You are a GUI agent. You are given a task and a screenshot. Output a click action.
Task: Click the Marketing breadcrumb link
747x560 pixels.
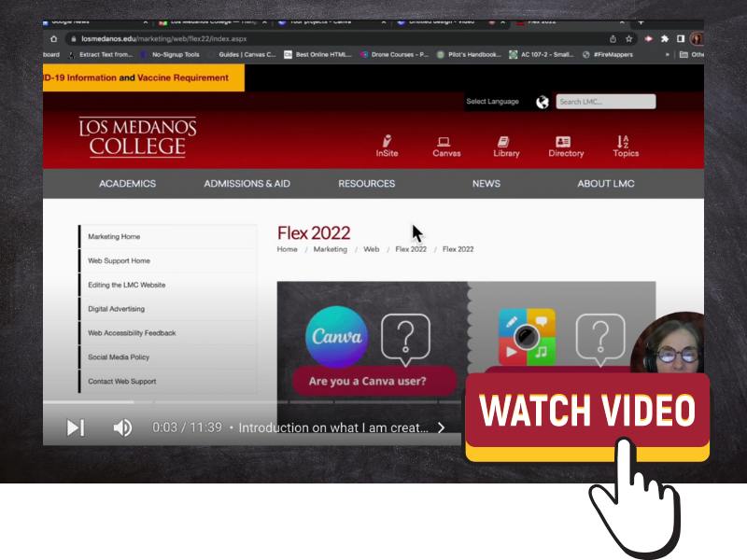pyautogui.click(x=331, y=249)
